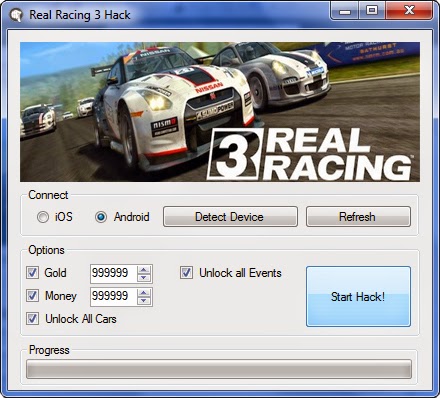The width and height of the screenshot is (440, 398).
Task: Click into the Gold amount field
Action: pyautogui.click(x=113, y=273)
